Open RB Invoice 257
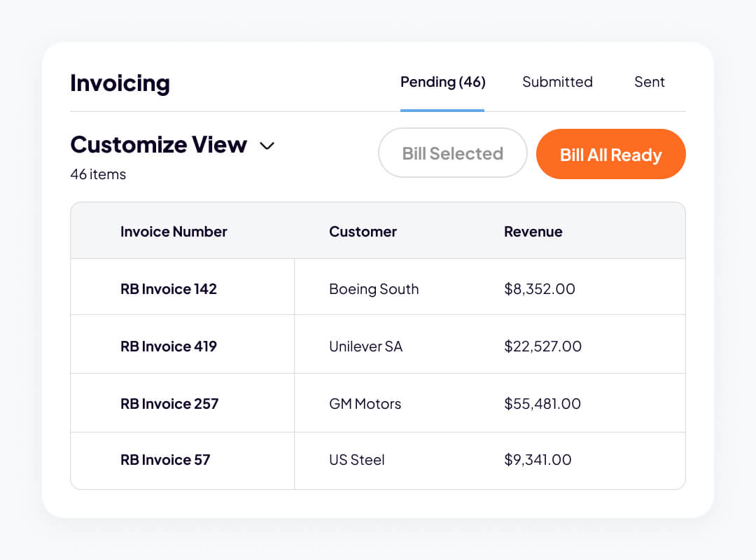The width and height of the screenshot is (756, 560). pyautogui.click(x=169, y=404)
